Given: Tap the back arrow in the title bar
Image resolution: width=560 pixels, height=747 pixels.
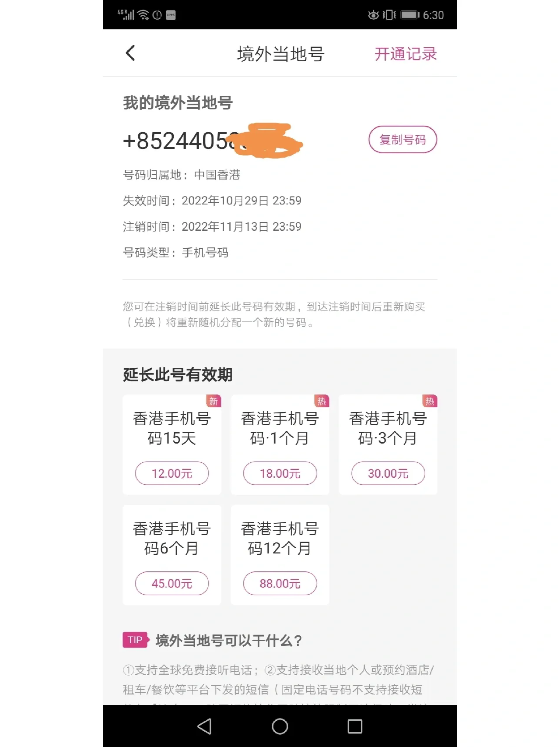Looking at the screenshot, I should coord(129,53).
